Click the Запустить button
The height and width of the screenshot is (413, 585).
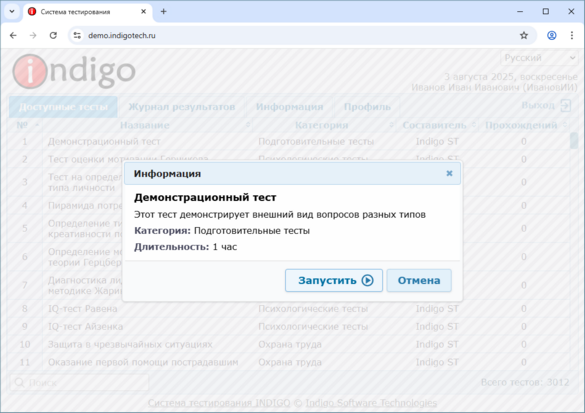point(334,280)
